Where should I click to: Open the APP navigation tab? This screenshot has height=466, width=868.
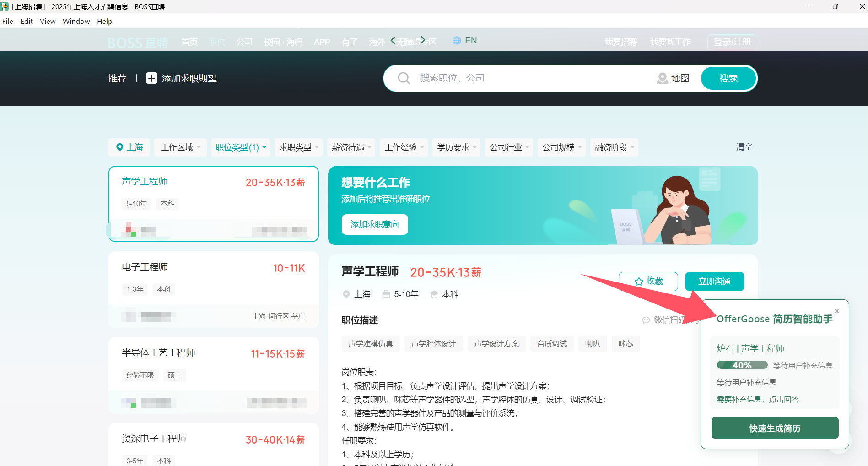click(x=322, y=42)
